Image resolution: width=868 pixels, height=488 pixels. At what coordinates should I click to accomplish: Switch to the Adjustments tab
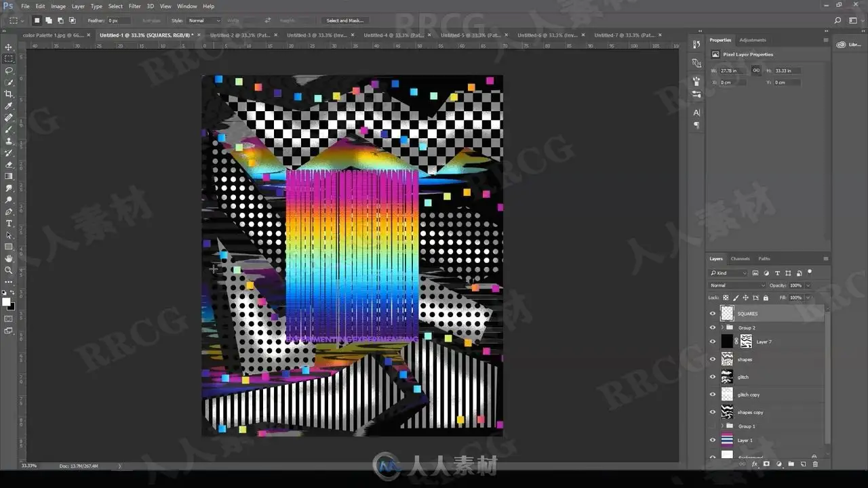click(x=752, y=40)
